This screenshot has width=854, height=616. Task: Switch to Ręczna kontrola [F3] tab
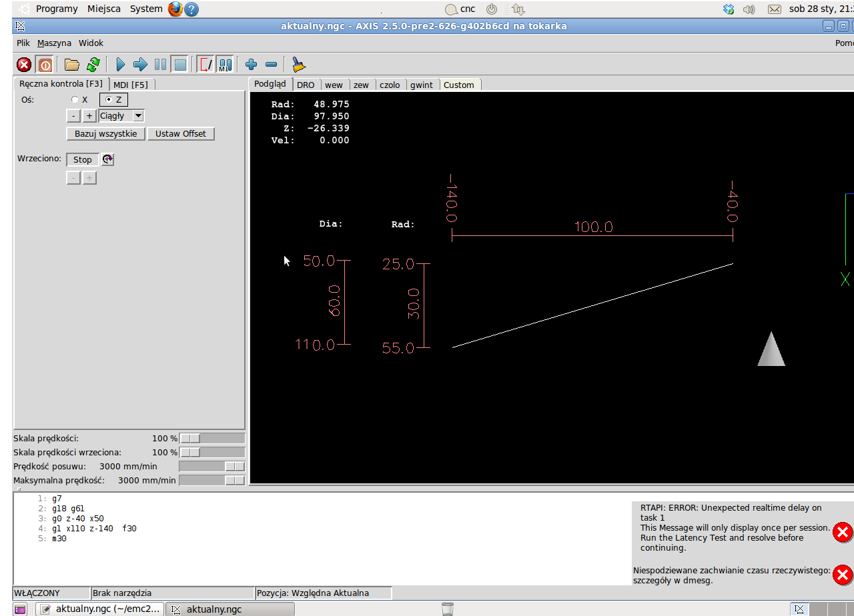click(x=61, y=84)
